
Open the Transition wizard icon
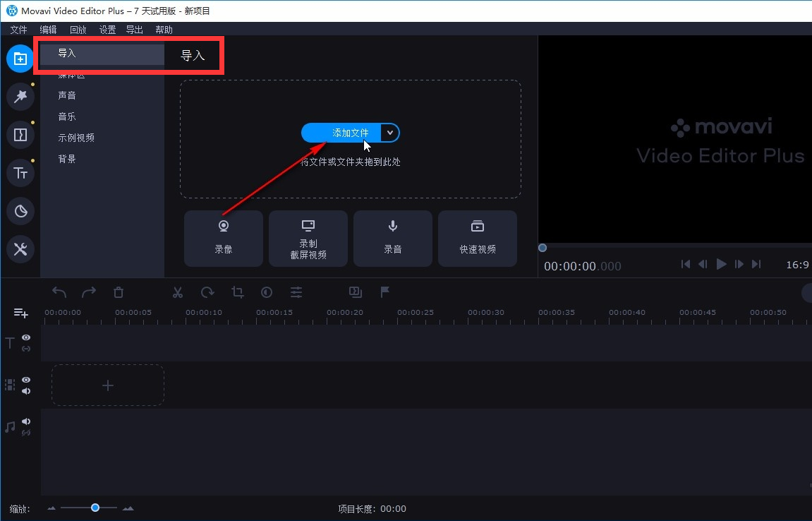356,292
